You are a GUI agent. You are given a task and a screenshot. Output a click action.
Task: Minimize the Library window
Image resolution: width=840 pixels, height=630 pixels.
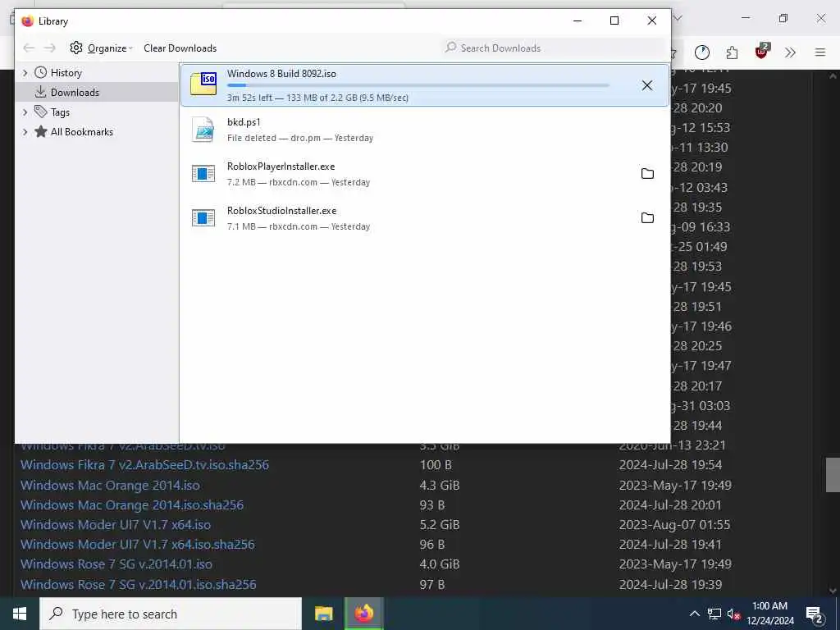577,21
